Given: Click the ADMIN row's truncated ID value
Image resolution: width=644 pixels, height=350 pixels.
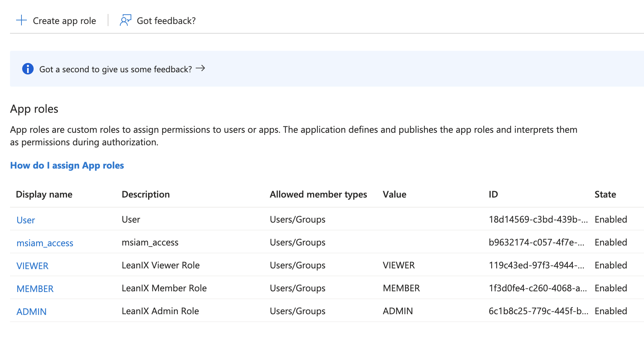Looking at the screenshot, I should point(538,311).
